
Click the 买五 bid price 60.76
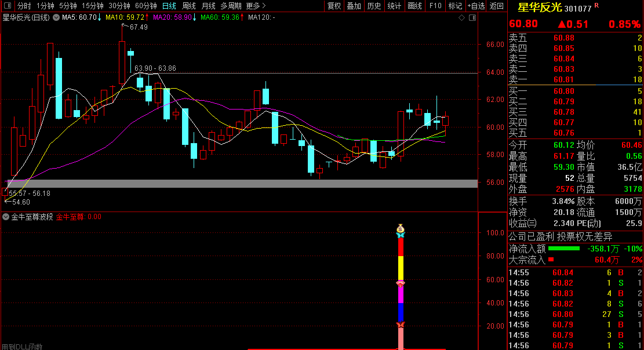click(x=564, y=133)
